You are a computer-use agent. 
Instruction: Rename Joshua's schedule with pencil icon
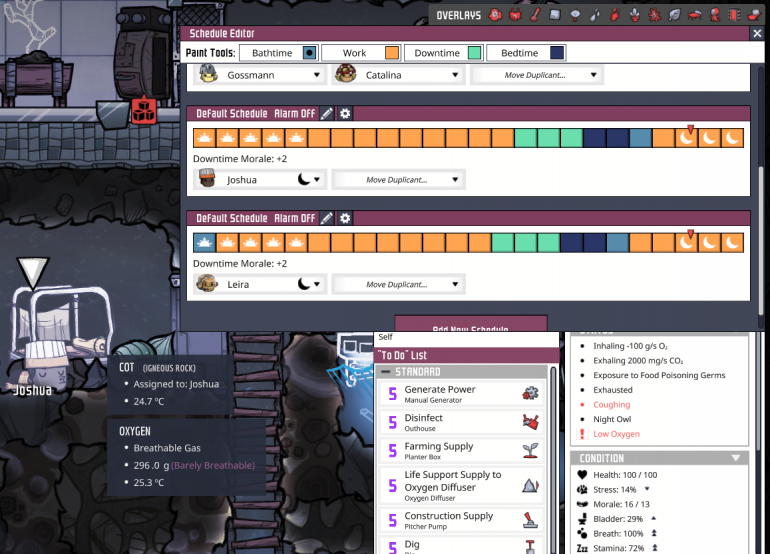[327, 113]
